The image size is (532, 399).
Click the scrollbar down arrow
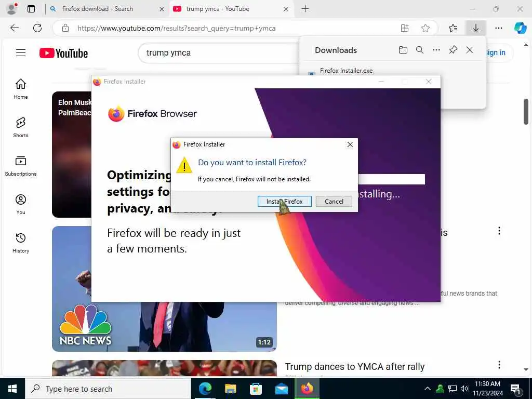526,369
